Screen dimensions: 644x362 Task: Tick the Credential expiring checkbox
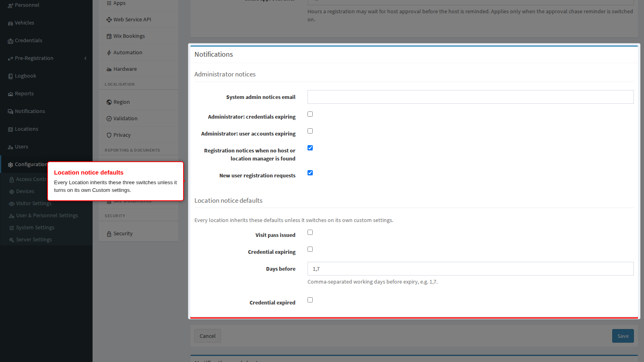click(310, 249)
